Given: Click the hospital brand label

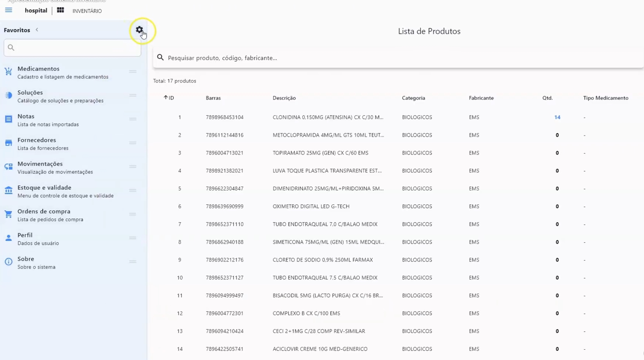Looking at the screenshot, I should coord(36,10).
